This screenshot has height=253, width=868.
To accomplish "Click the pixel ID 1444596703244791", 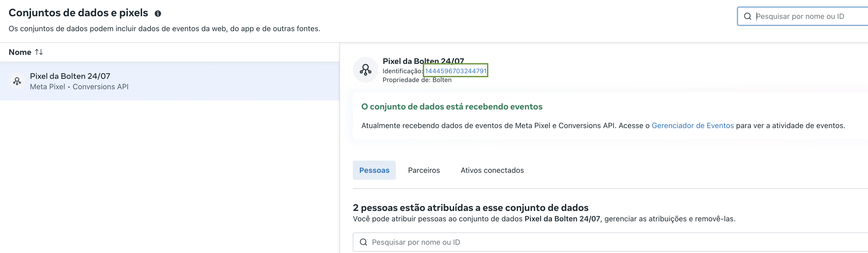I will click(x=456, y=71).
